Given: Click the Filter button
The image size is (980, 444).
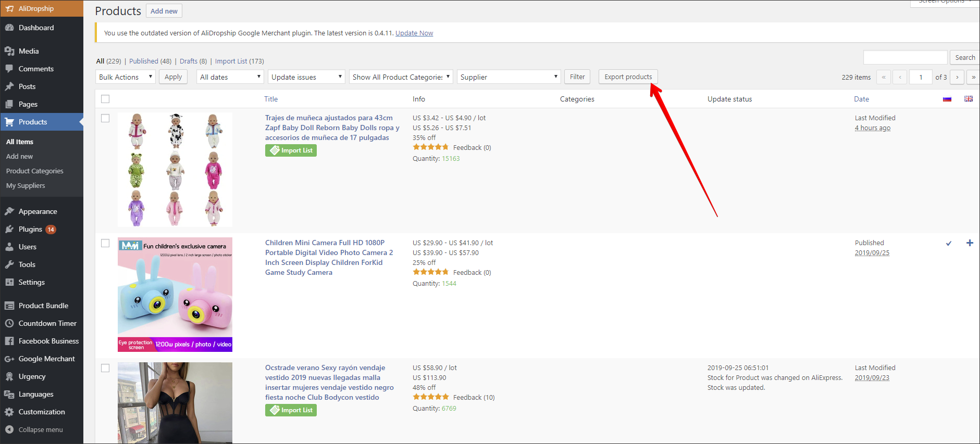Looking at the screenshot, I should [577, 77].
